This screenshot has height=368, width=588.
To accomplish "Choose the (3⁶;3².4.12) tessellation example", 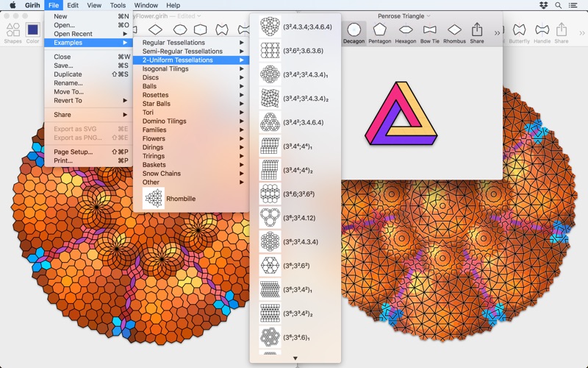I will 294,218.
